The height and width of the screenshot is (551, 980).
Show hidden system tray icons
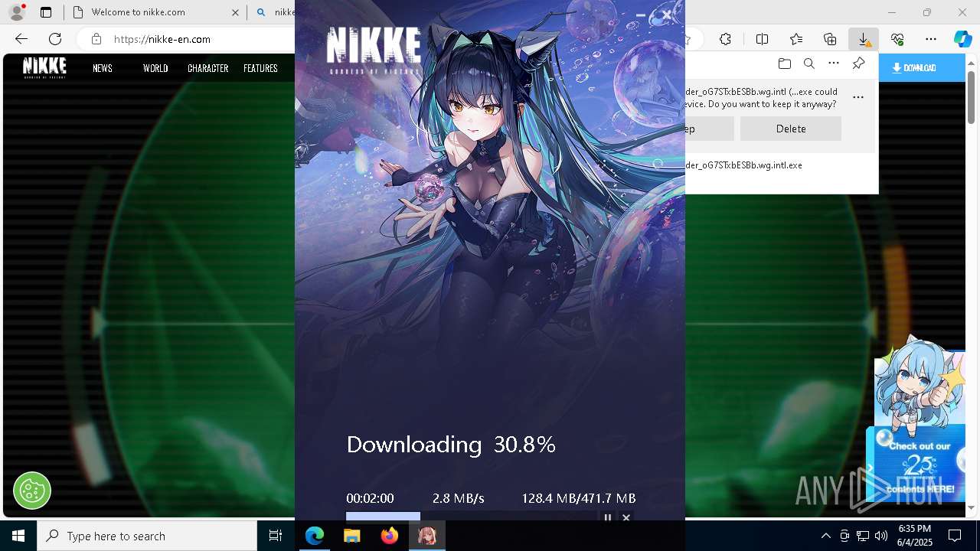[x=825, y=536]
